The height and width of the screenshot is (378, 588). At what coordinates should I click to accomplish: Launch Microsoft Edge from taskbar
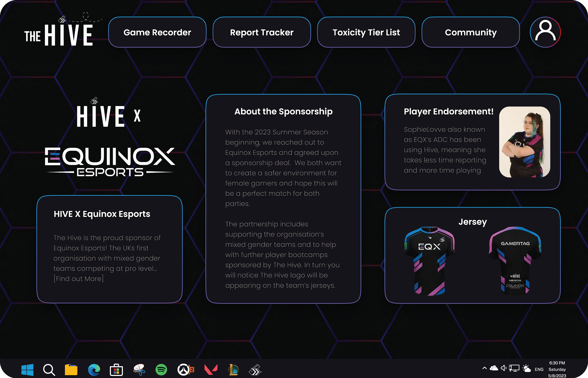(x=94, y=370)
